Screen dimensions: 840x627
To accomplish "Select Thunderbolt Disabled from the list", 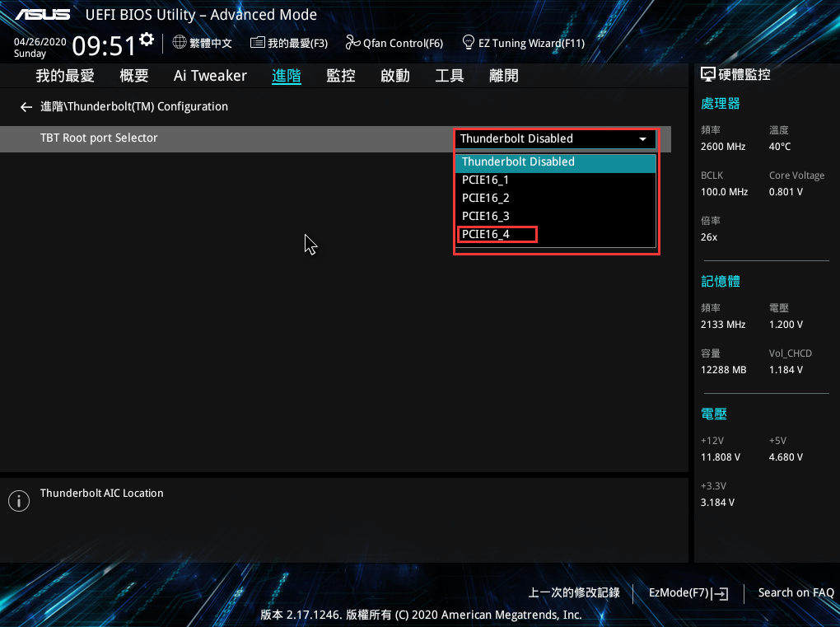I will 518,162.
